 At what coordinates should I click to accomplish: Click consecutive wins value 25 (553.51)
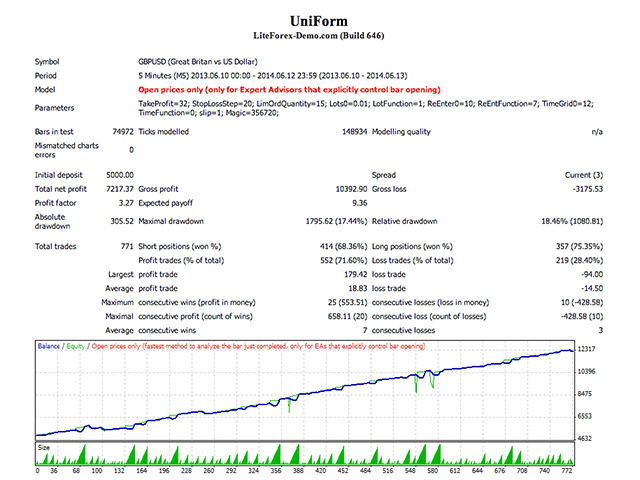point(347,302)
